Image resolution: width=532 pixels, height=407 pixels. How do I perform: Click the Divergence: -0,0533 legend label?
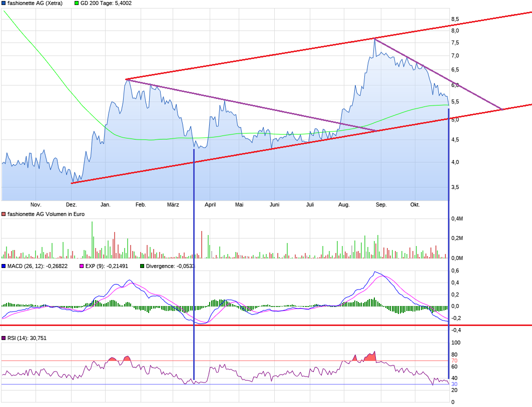coord(170,266)
